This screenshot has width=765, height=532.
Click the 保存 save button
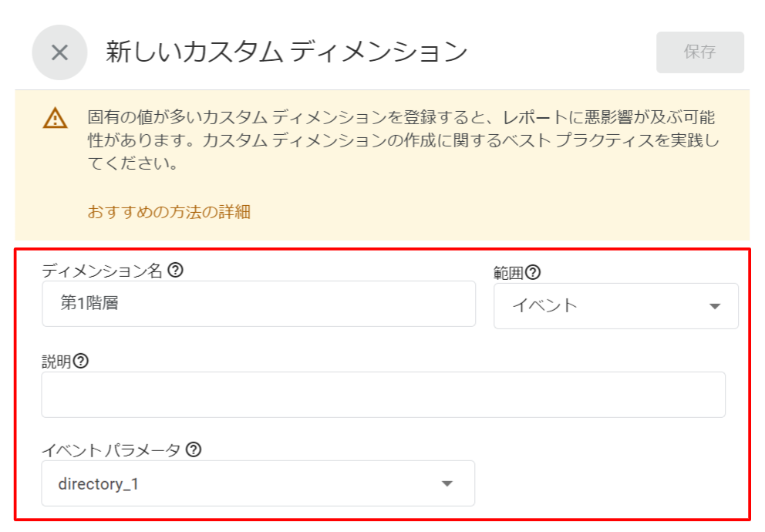(699, 52)
